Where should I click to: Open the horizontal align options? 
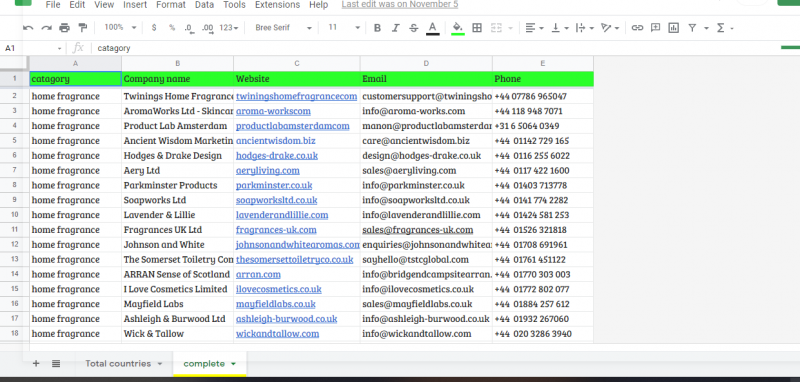[x=534, y=28]
